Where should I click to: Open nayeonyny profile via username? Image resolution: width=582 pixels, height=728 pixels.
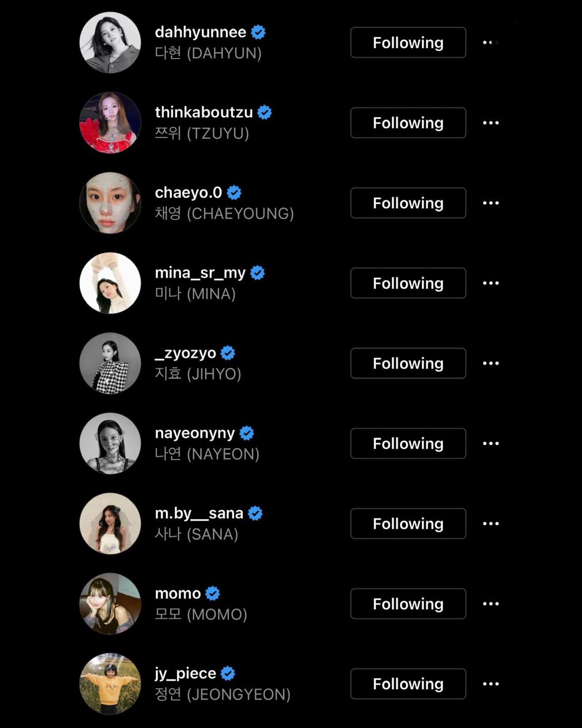click(195, 433)
